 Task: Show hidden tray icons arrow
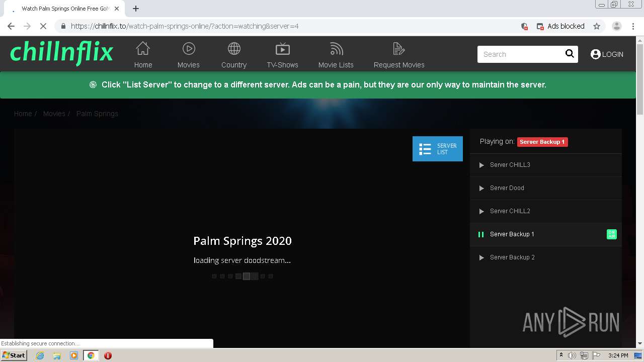(561, 355)
